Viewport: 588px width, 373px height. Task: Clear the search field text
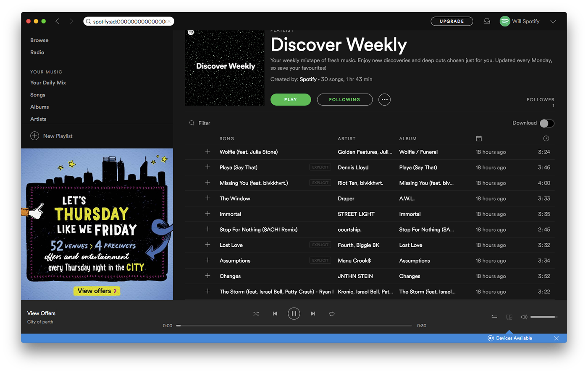(169, 21)
